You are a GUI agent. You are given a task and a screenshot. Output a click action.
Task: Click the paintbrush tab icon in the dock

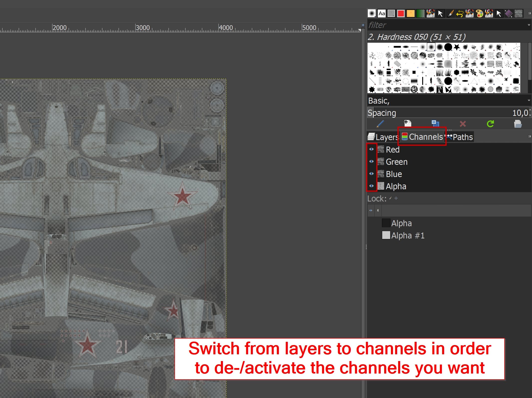(x=450, y=13)
